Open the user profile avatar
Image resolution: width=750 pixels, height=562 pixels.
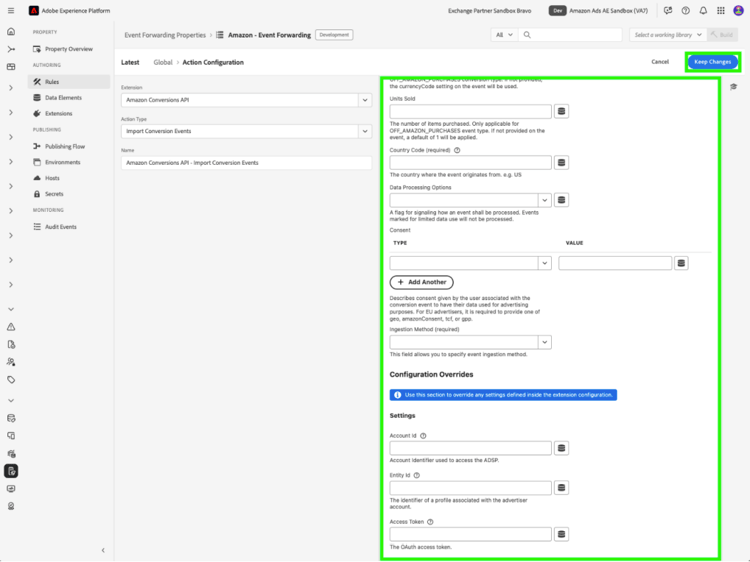coord(739,11)
